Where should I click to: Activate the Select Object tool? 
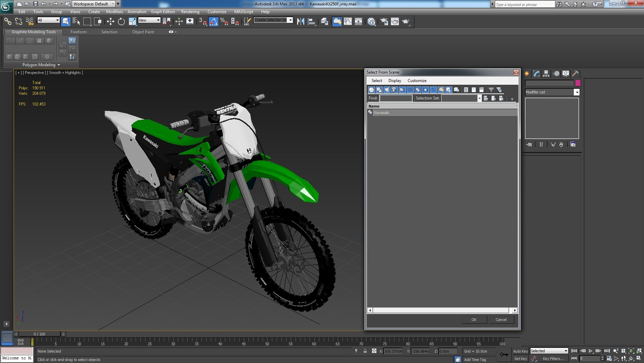[66, 22]
